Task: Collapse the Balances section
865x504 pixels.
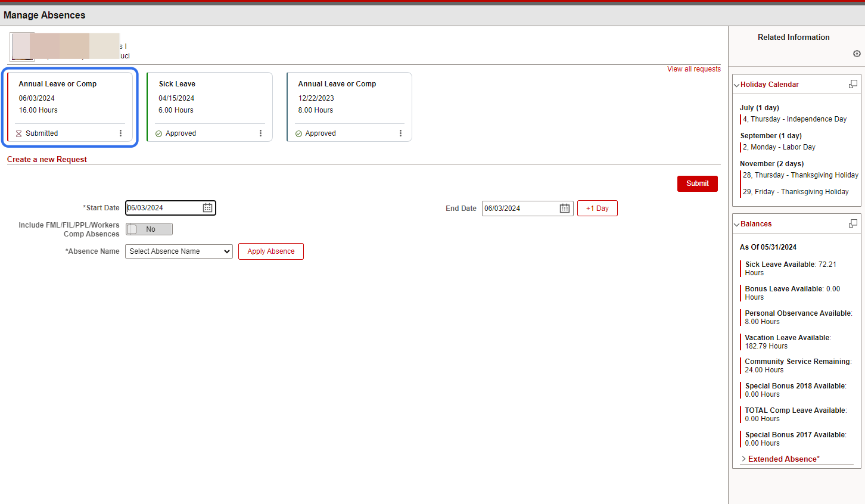Action: 737,225
